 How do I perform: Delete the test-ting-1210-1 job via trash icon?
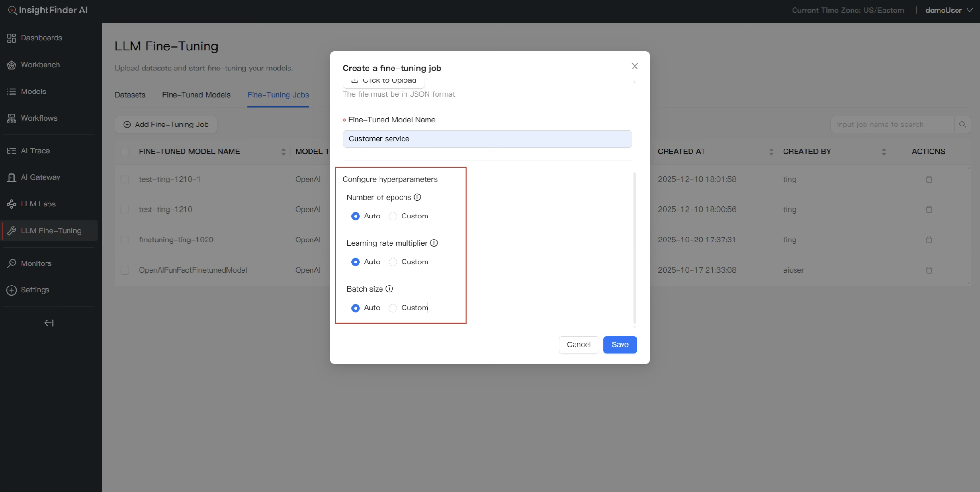coord(929,179)
